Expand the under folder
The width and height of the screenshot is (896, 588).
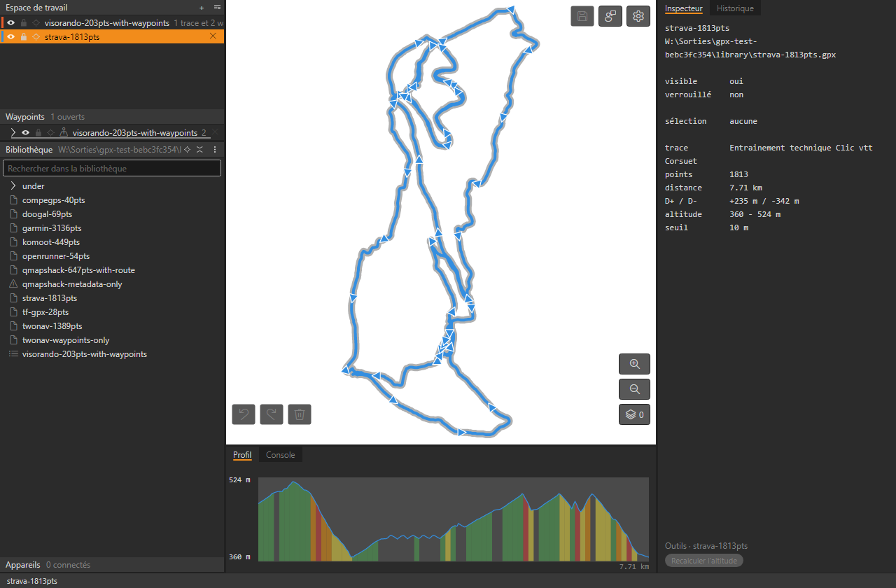[x=13, y=186]
